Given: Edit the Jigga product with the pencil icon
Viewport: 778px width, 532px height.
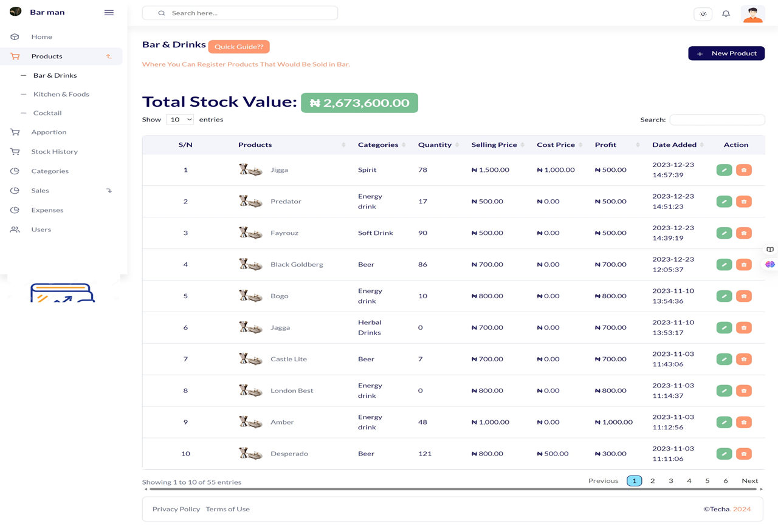Looking at the screenshot, I should coord(724,170).
